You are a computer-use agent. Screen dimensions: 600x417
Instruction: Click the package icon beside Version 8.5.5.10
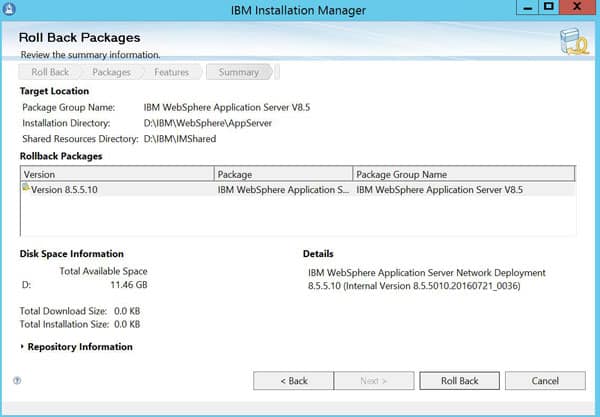coord(26,188)
